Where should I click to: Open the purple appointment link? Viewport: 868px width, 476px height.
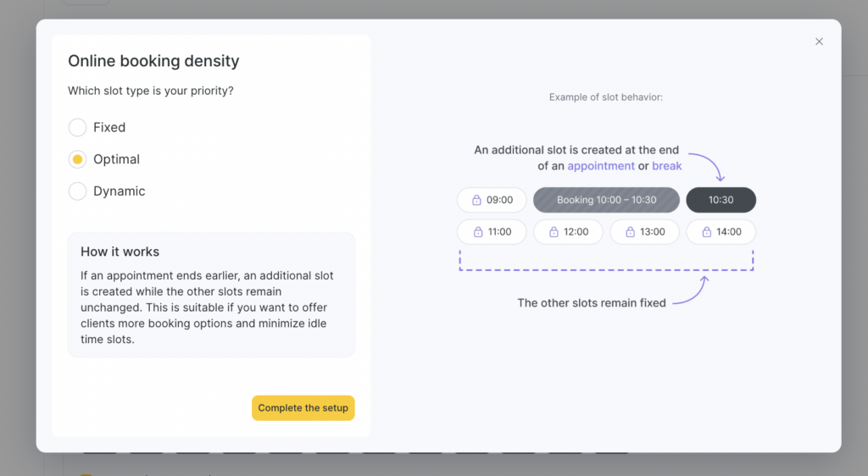[x=601, y=166]
